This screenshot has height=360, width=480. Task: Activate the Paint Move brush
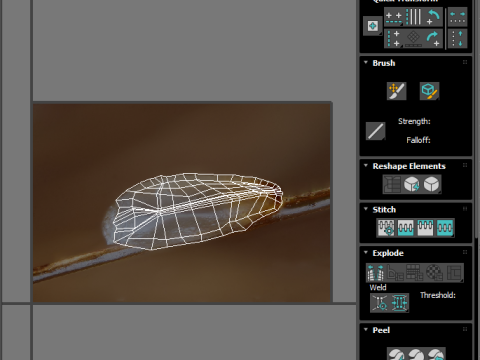tap(397, 91)
